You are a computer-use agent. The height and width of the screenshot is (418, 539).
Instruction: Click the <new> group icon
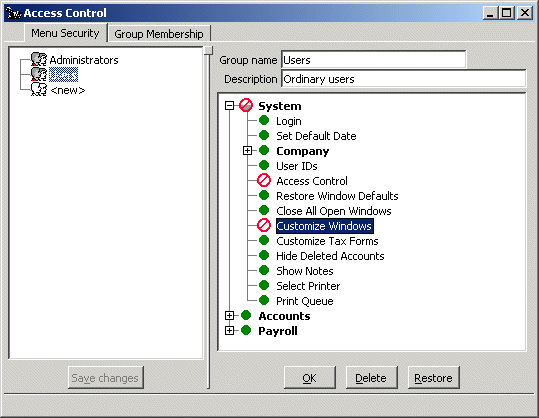pyautogui.click(x=38, y=89)
